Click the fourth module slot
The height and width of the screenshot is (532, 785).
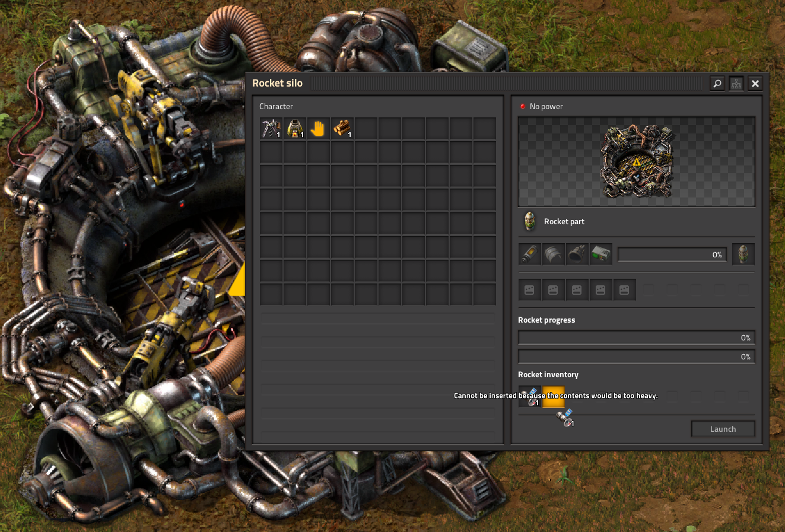pyautogui.click(x=601, y=290)
